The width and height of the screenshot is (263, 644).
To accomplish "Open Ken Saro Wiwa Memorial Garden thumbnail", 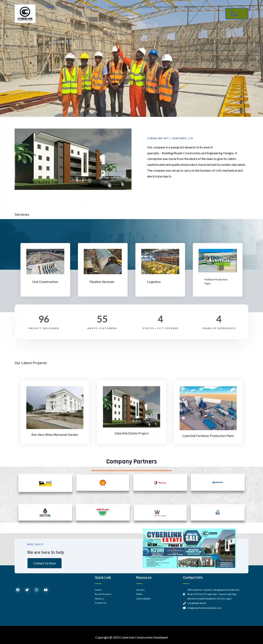I will pos(55,408).
